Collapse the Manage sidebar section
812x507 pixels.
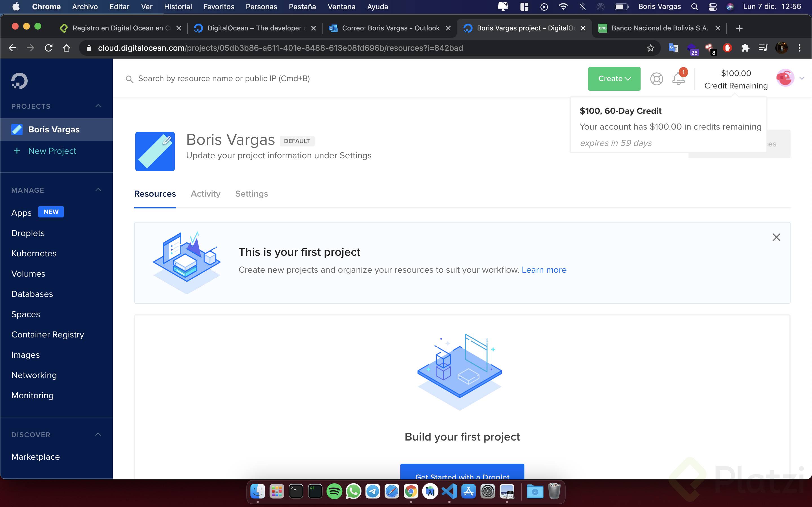tap(98, 190)
